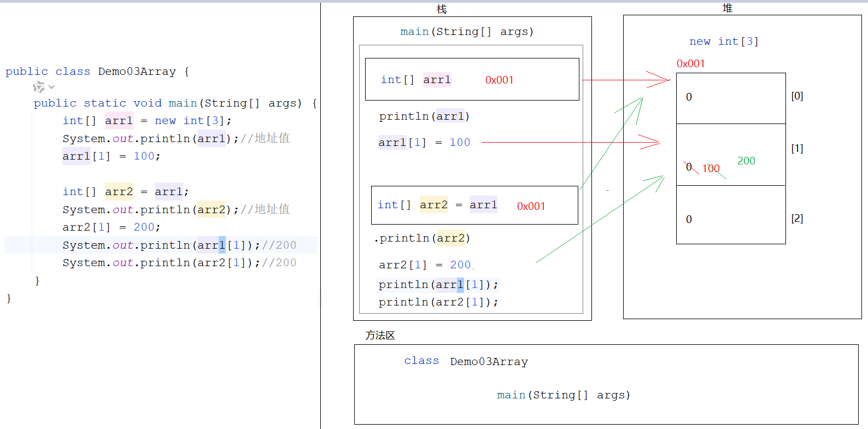Image resolution: width=868 pixels, height=429 pixels.
Task: Click the crossed-out red 100 value
Action: click(711, 168)
